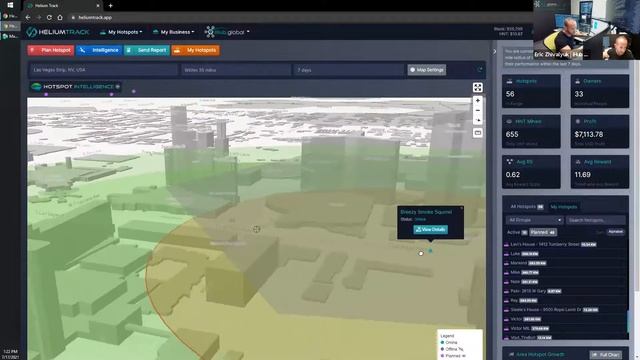Open a new browser tab
640x360 pixels.
(x=111, y=6)
